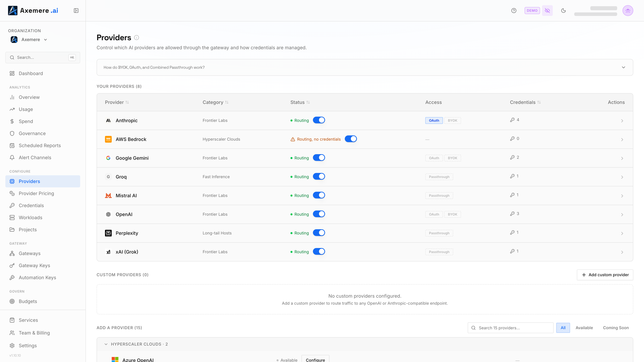Open the Axemere organization dropdown
This screenshot has height=362, width=644.
[29, 40]
